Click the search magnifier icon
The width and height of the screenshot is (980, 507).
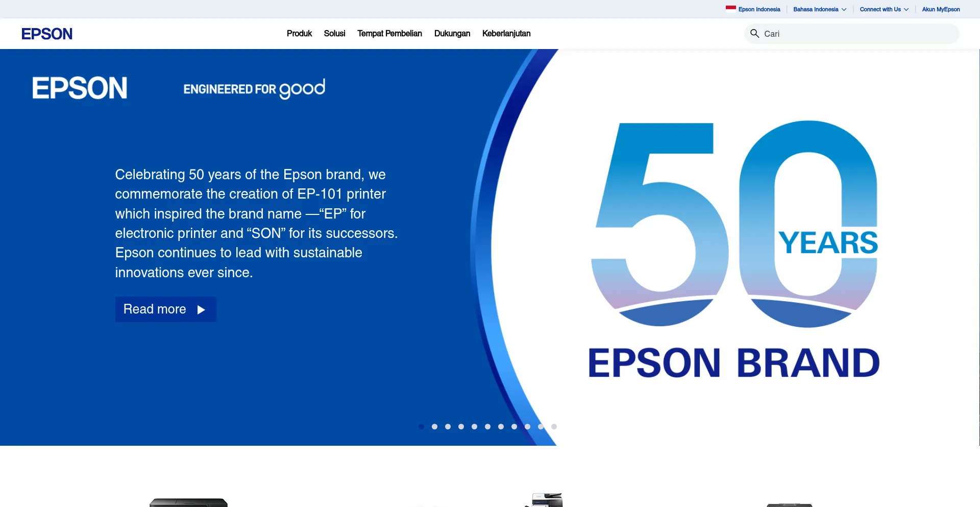point(754,34)
